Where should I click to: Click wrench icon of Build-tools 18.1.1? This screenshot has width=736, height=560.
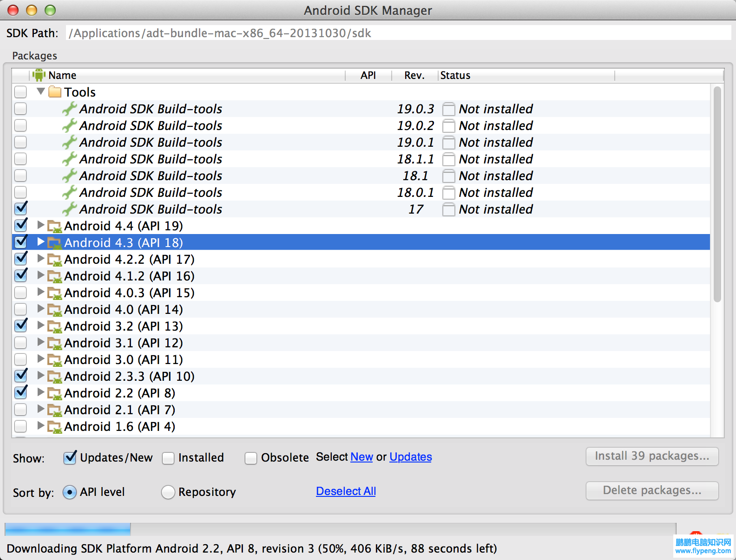70,159
